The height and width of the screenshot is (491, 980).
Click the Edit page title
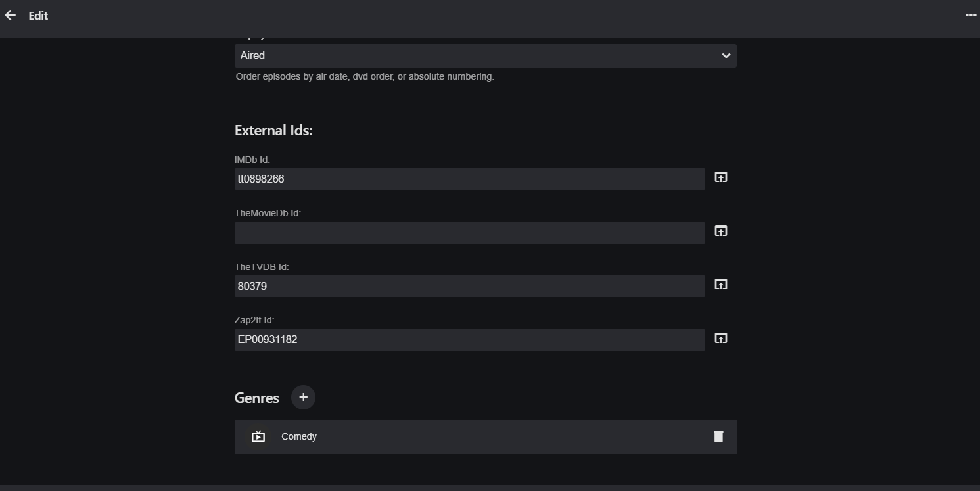pos(38,16)
